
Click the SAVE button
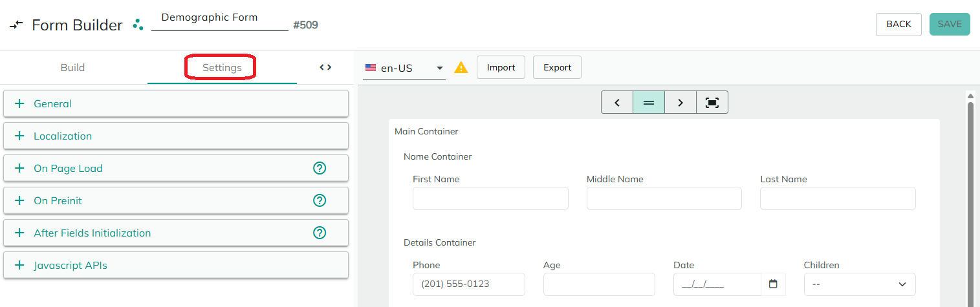click(x=950, y=24)
